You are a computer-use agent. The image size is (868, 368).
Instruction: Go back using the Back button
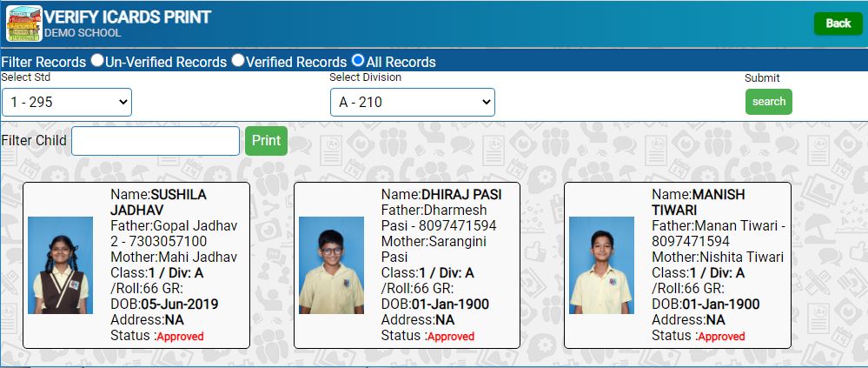click(x=838, y=23)
